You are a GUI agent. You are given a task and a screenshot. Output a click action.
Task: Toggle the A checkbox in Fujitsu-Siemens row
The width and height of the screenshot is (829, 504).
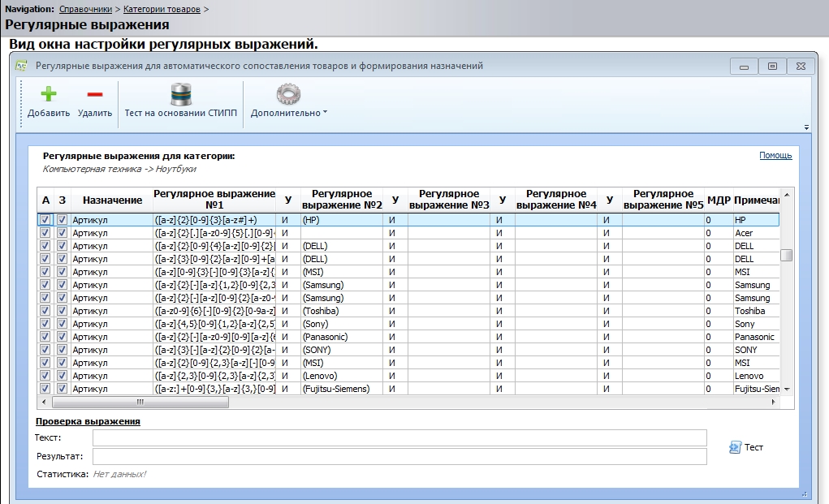point(45,388)
